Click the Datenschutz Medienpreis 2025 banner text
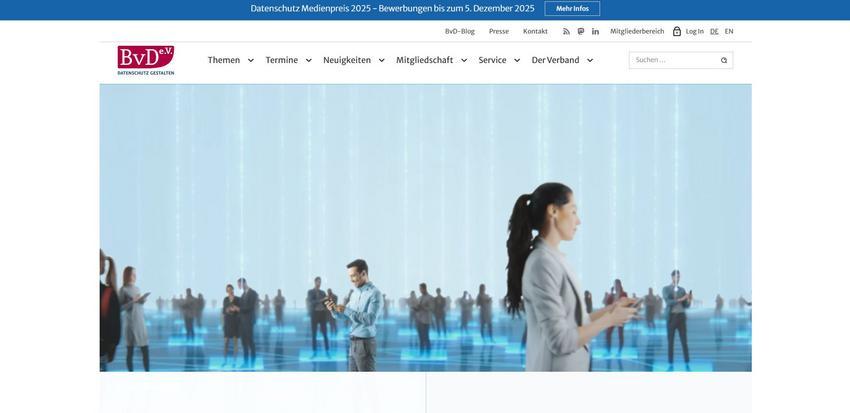The height and width of the screenshot is (413, 850). coord(392,9)
